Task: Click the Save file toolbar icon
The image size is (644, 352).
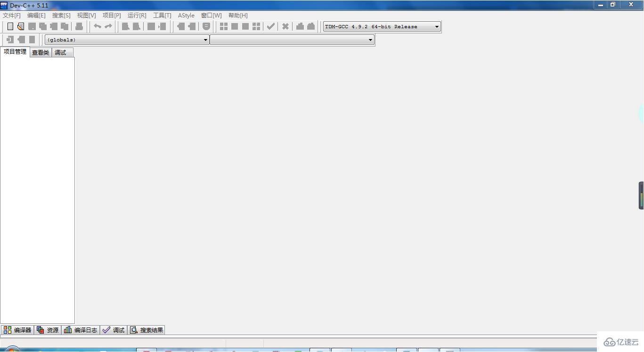Action: click(32, 26)
